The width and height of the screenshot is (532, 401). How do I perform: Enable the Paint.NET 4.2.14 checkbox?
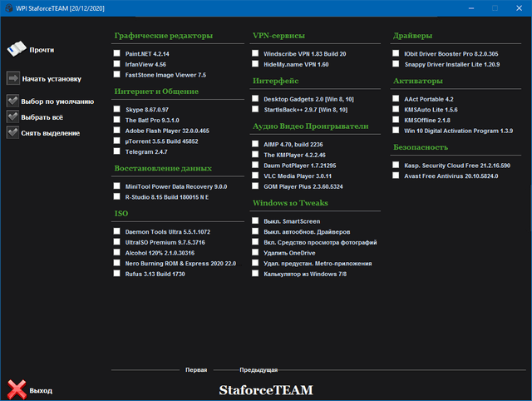coord(118,53)
